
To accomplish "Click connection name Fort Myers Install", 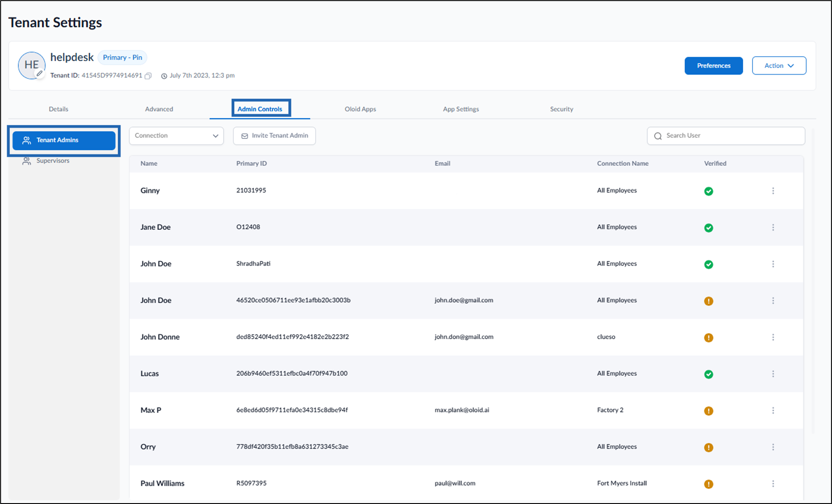I will pos(622,483).
